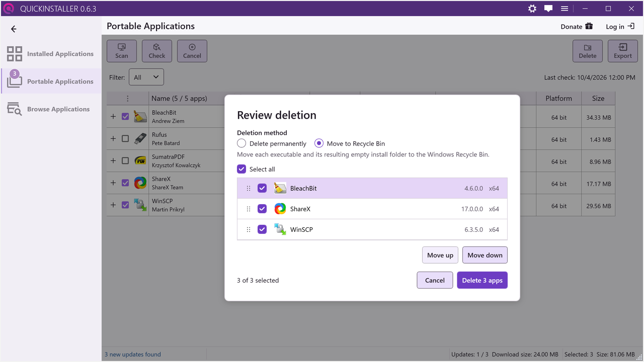Open Installed Applications in sidebar
The height and width of the screenshot is (362, 644).
tap(51, 54)
